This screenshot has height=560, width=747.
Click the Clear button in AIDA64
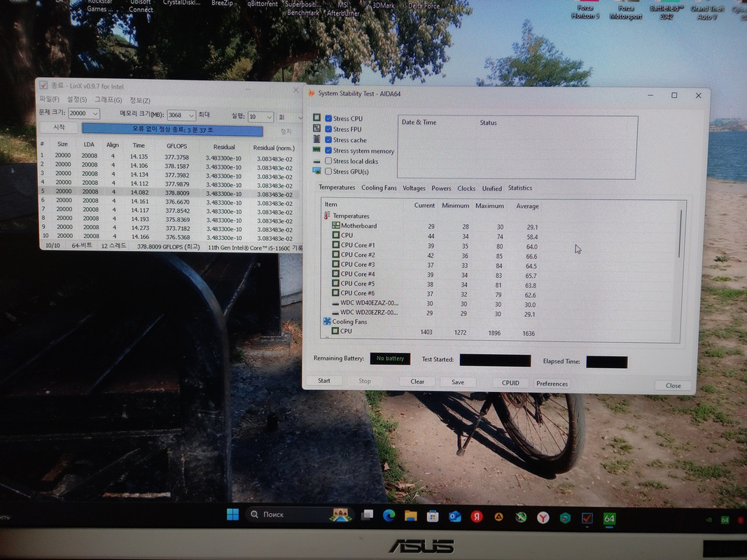coord(417,381)
